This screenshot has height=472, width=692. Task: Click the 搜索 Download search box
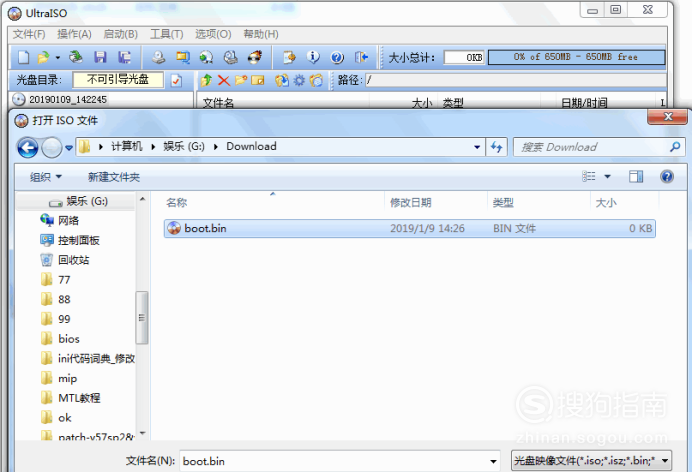click(x=599, y=147)
